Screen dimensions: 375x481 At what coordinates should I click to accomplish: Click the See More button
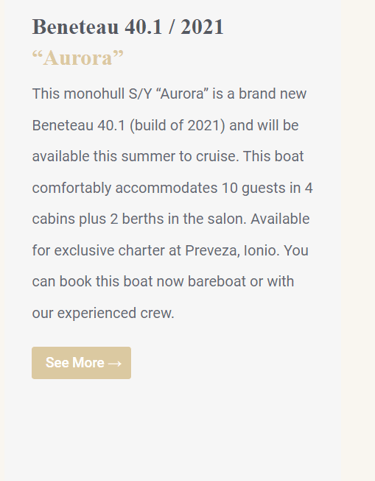[x=81, y=363]
